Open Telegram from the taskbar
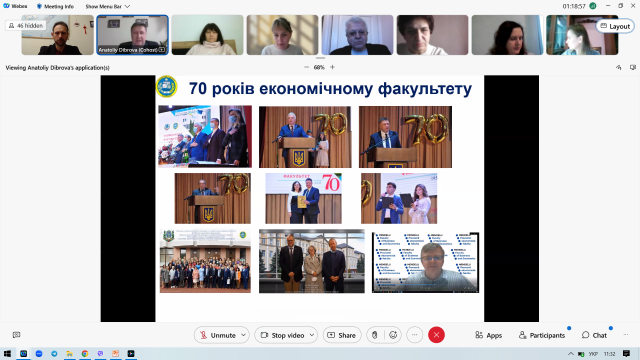This screenshot has height=360, width=640. [x=54, y=353]
